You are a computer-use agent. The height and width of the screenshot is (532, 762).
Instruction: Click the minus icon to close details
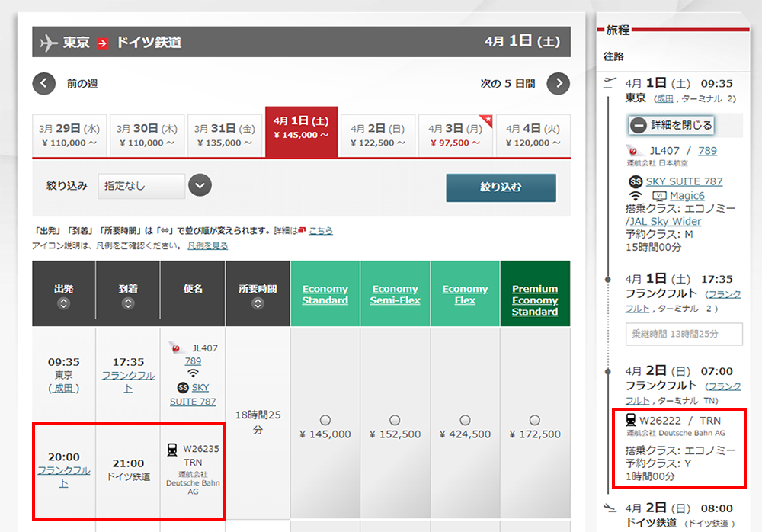point(639,125)
